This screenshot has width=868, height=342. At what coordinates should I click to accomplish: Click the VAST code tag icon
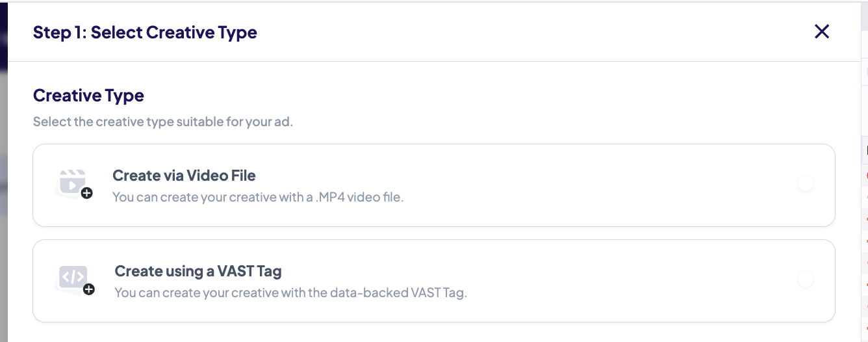point(71,277)
